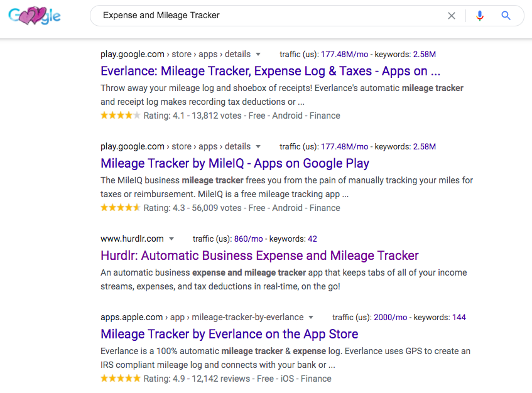Click the www.hurdlr.com URL text
The image size is (532, 393).
[132, 239]
